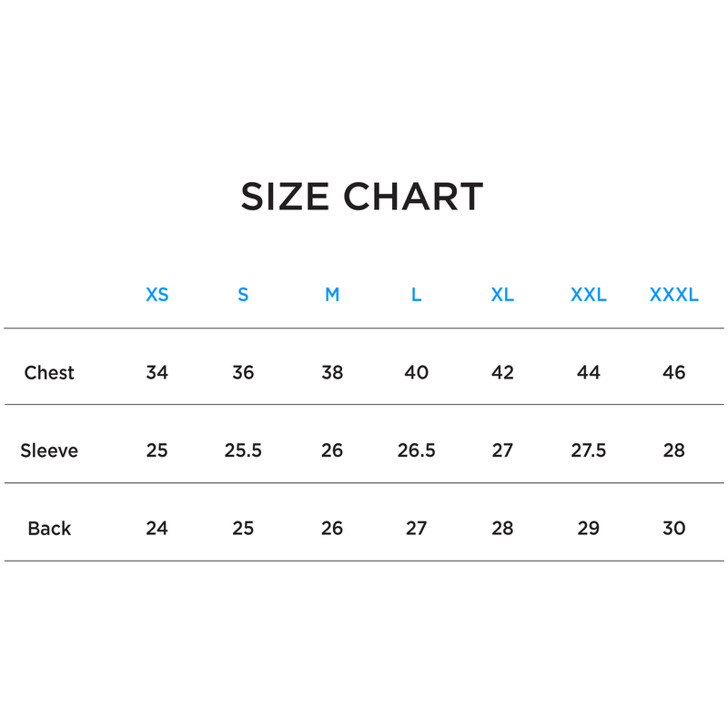This screenshot has height=728, width=728.
Task: Click the SIZE CHART heading
Action: [362, 197]
